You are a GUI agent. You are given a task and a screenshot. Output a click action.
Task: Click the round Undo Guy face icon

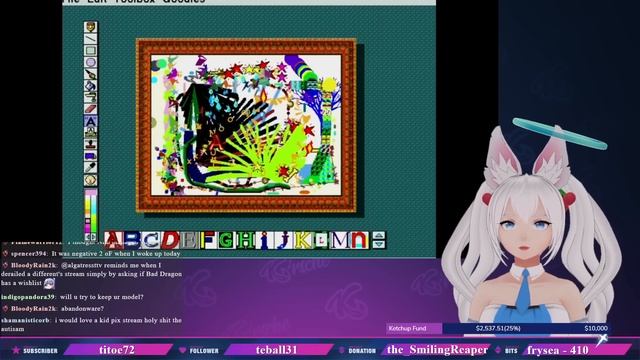coord(91,180)
